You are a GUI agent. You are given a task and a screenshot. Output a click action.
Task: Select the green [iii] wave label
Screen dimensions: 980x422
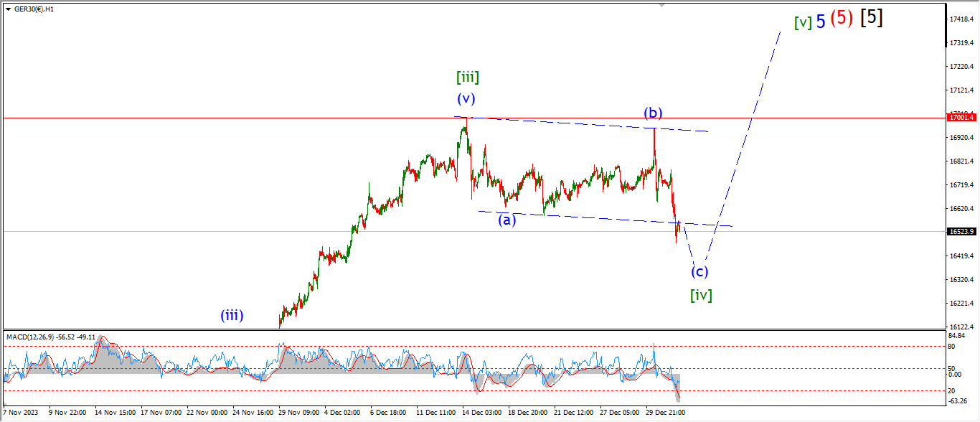(x=467, y=77)
